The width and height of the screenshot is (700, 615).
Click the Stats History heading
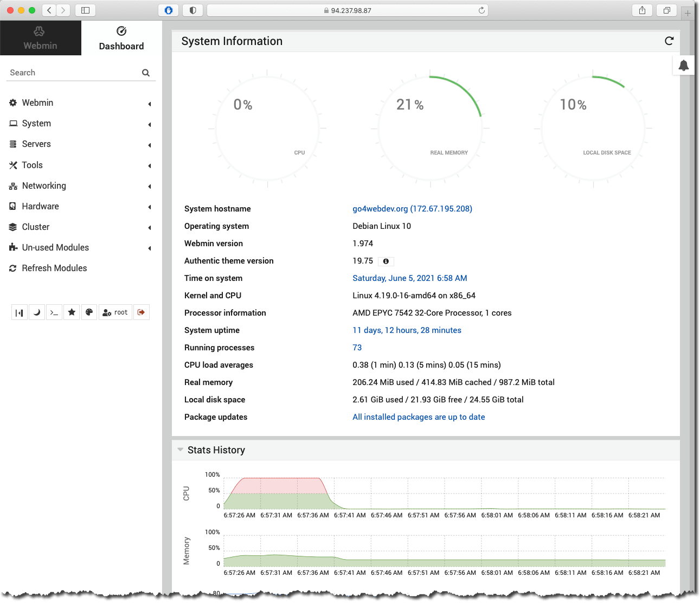(216, 450)
